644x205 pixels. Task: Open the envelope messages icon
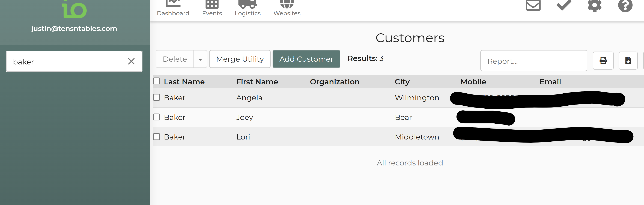(x=533, y=5)
